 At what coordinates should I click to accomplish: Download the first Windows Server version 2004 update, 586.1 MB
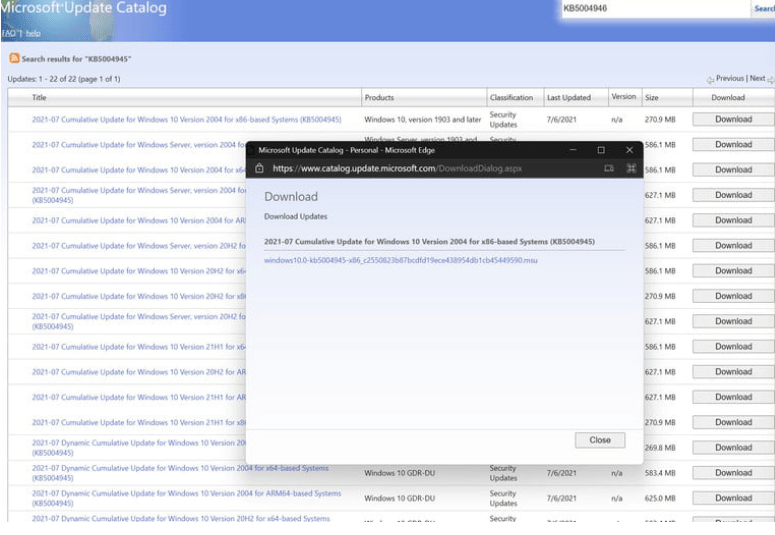click(x=733, y=144)
